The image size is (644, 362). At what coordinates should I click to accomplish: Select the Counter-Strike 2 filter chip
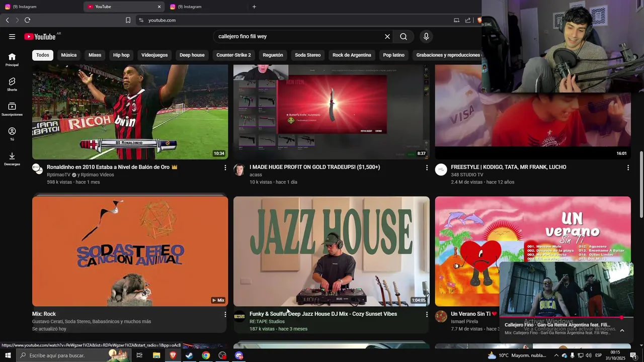[x=233, y=55]
